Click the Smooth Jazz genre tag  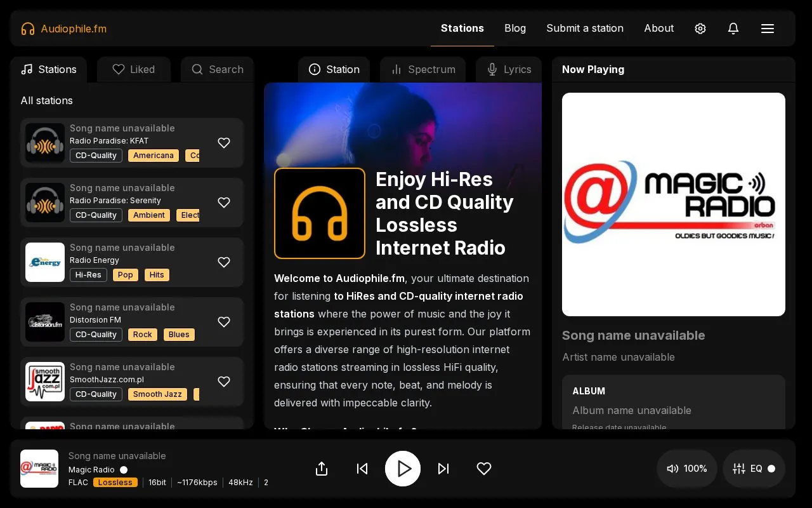click(x=157, y=394)
